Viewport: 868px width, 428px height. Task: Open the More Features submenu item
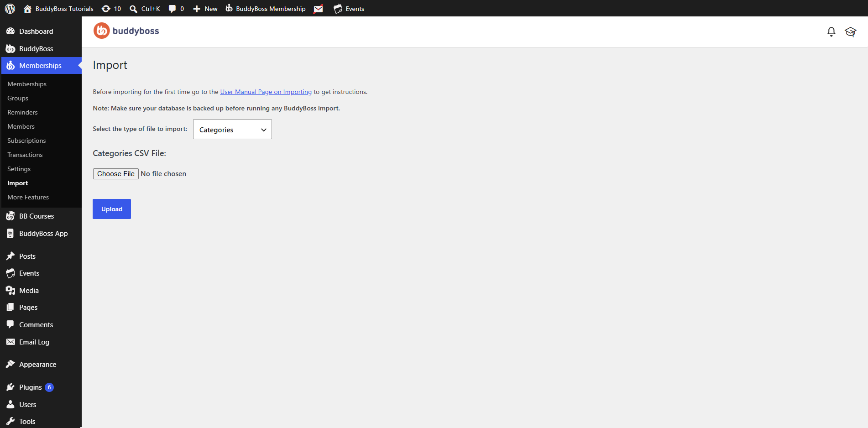[28, 197]
